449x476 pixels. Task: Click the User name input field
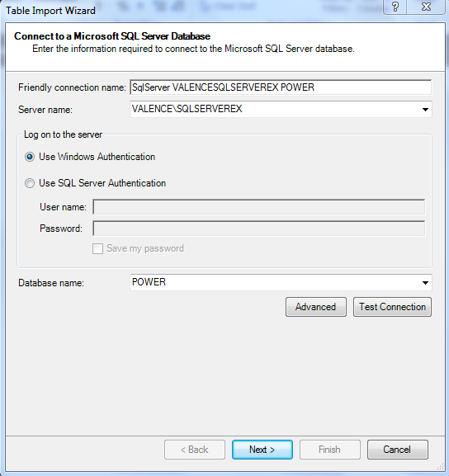tap(259, 207)
